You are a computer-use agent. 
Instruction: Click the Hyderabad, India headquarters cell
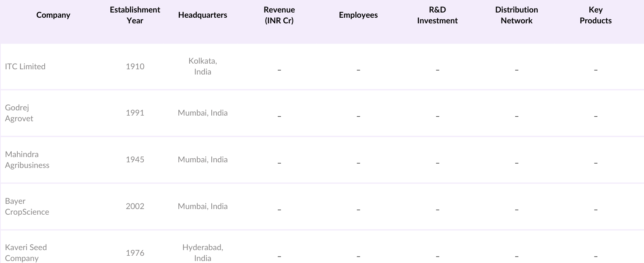point(202,253)
